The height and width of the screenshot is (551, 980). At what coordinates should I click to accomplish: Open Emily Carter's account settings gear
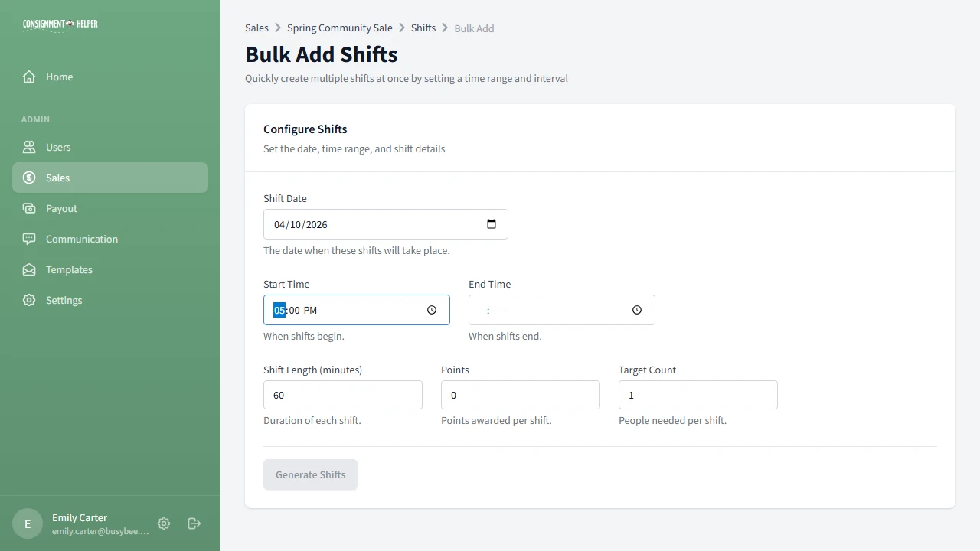[x=163, y=523]
